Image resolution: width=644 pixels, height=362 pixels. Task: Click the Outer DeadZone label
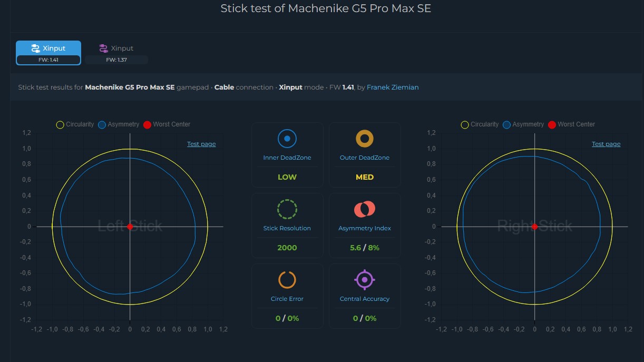[365, 158]
